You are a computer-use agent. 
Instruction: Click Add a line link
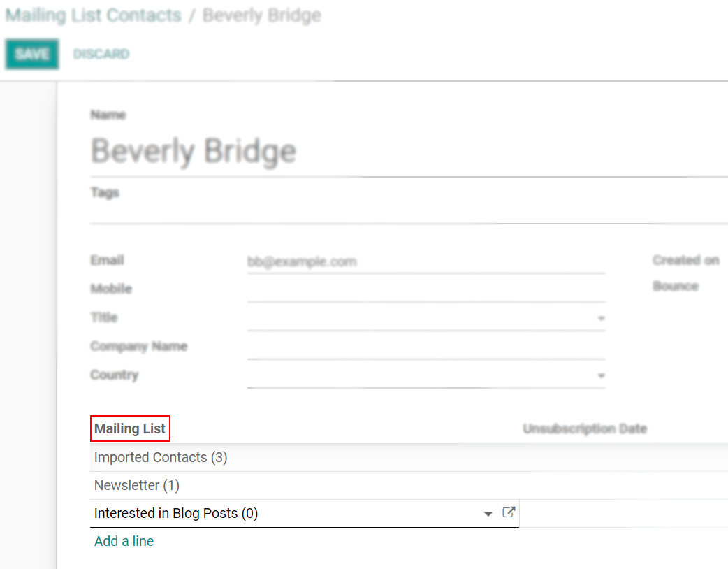[124, 541]
